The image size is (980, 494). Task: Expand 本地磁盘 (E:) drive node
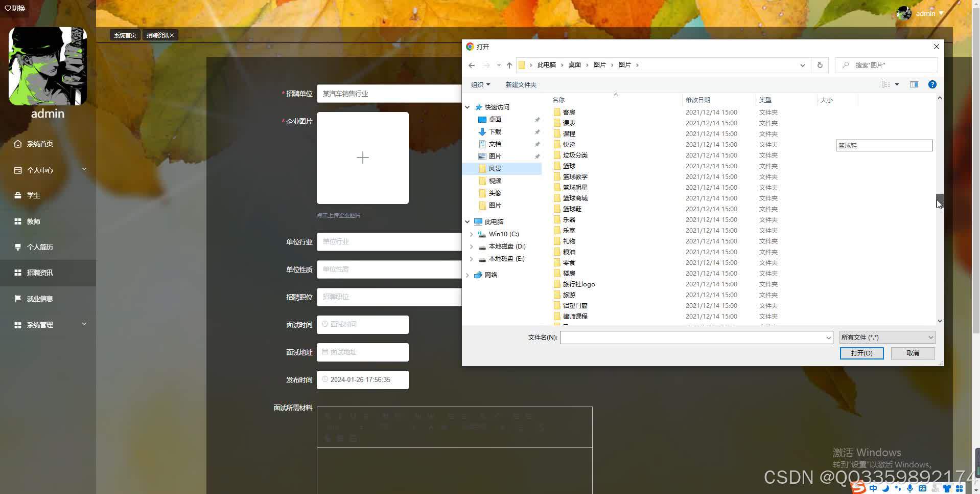471,259
